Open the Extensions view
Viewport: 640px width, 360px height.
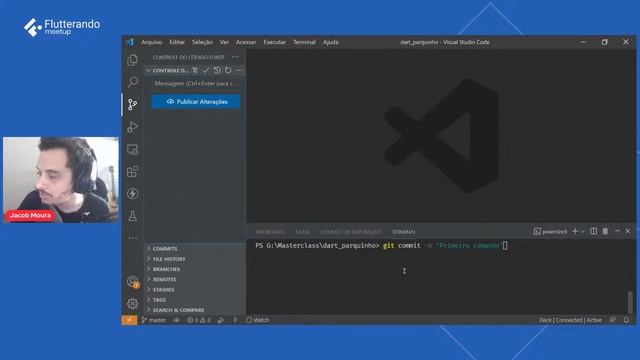click(x=132, y=171)
